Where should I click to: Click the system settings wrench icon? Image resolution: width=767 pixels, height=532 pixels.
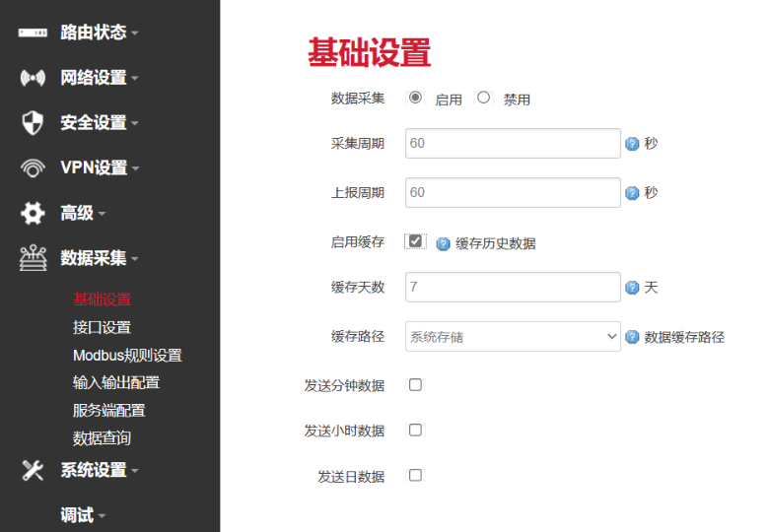pyautogui.click(x=33, y=470)
